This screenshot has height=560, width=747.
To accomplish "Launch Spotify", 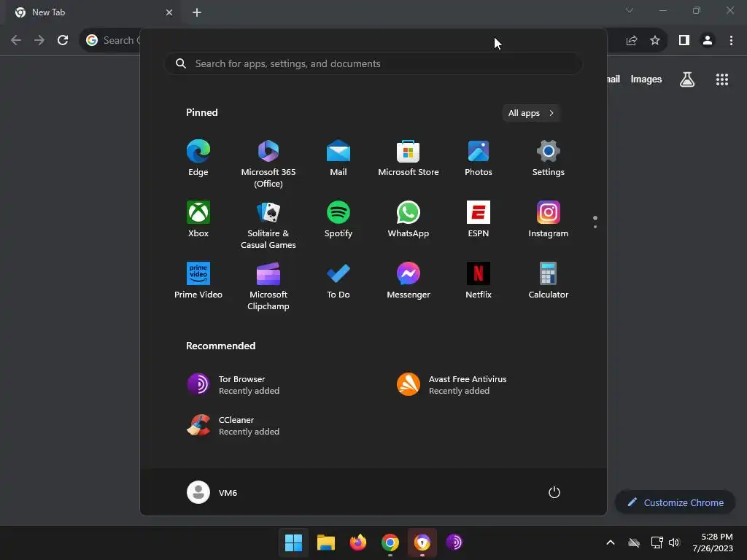I will 338,219.
